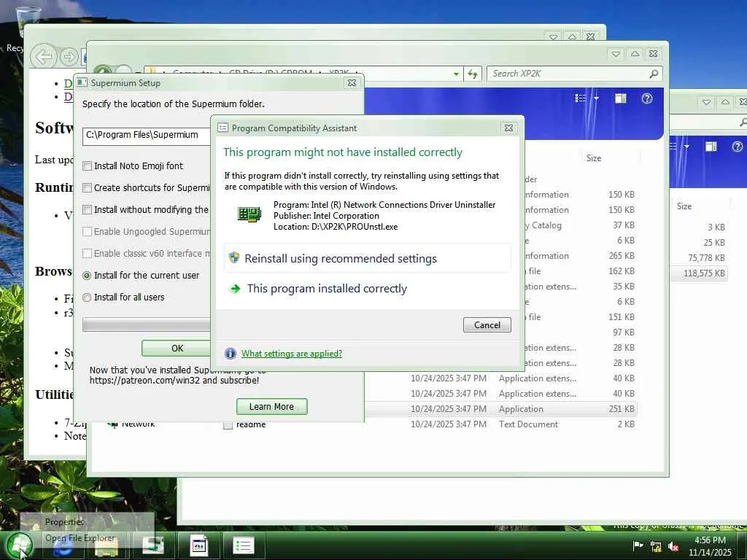Switch to Supermium Setup taskbar icon

click(153, 545)
